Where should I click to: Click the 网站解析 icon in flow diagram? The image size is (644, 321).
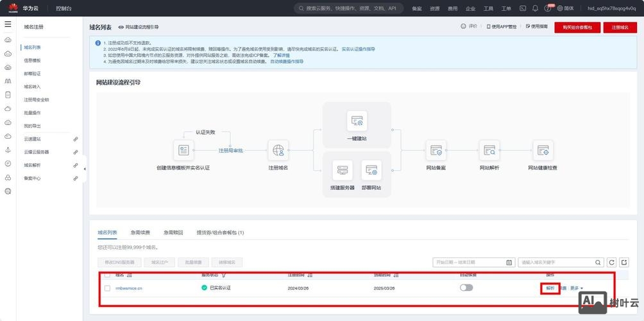tap(489, 150)
